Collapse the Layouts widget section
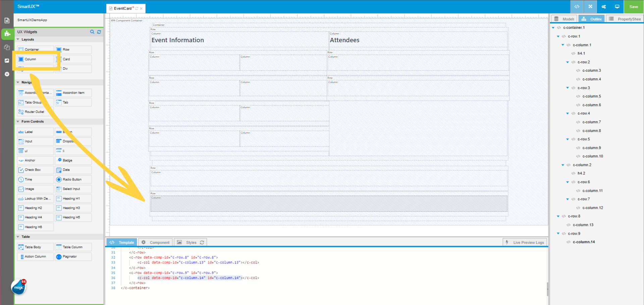This screenshot has height=305, width=644. click(x=18, y=40)
